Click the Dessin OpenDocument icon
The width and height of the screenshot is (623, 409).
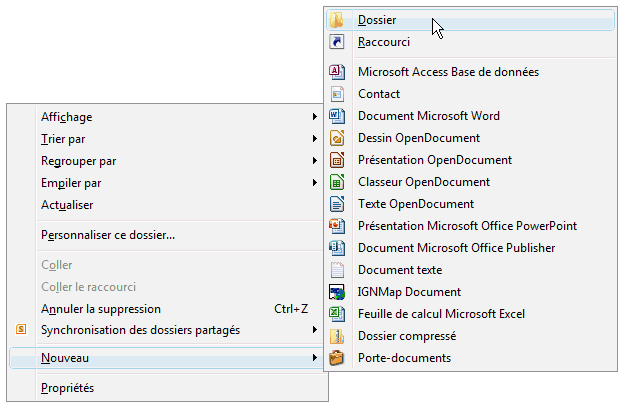point(337,138)
